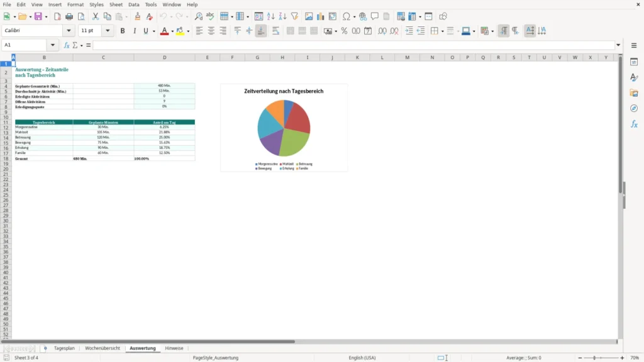Open the sidebar Styles panel
The width and height of the screenshot is (644, 362).
(634, 77)
